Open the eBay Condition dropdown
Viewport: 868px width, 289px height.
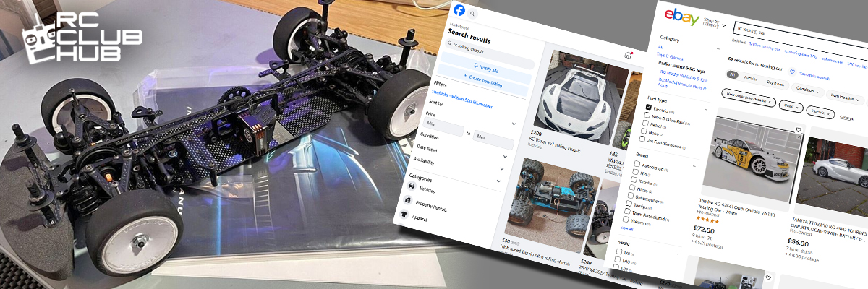(809, 91)
